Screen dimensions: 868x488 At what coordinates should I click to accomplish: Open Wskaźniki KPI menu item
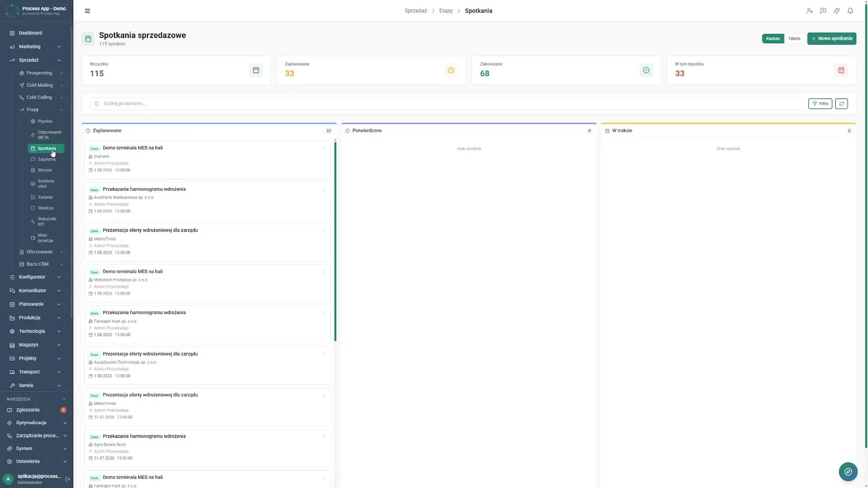(x=46, y=222)
